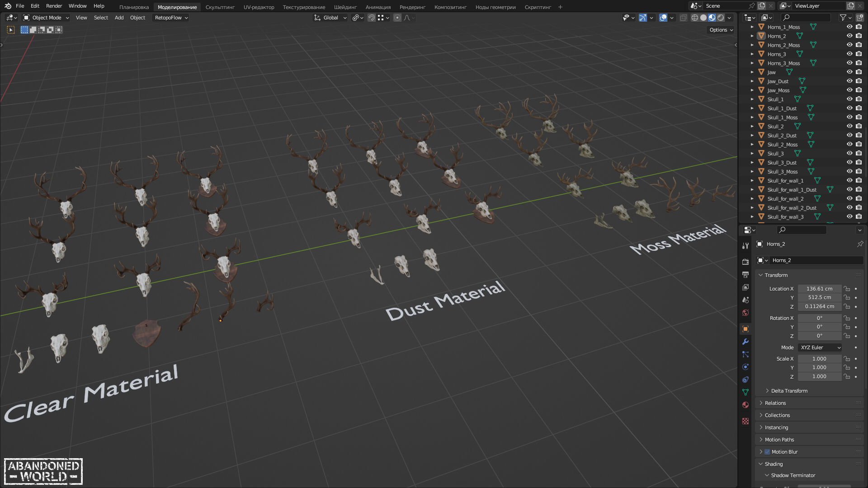Open the RetopoFlow header button
This screenshot has height=488, width=868.
[x=171, y=18]
